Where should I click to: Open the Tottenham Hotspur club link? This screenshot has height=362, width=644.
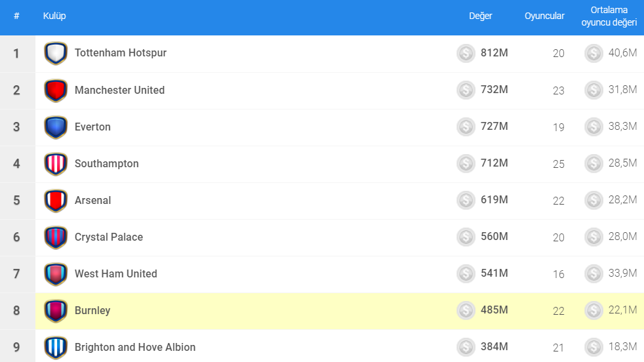[121, 53]
